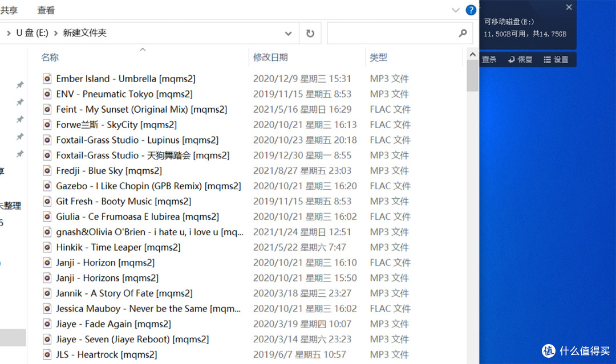Select the file icon of Foxtail-Grass Studio - Lupinus
Image resolution: width=616 pixels, height=364 pixels.
(47, 140)
